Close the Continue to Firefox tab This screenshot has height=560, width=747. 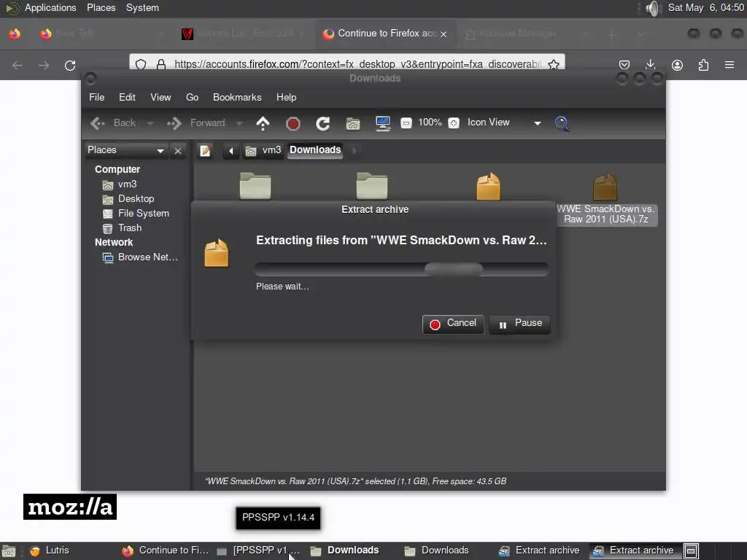pyautogui.click(x=444, y=34)
